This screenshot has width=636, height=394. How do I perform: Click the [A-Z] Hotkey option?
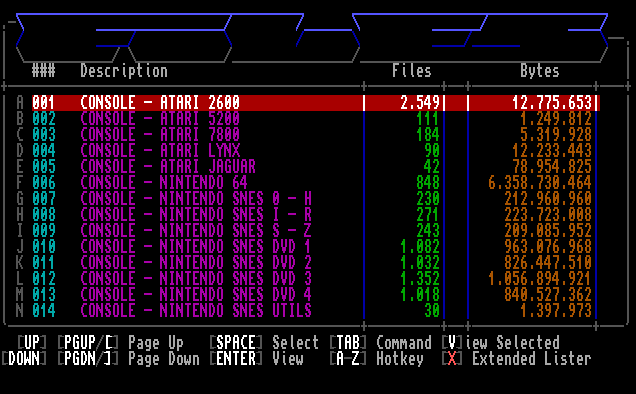tap(376, 359)
